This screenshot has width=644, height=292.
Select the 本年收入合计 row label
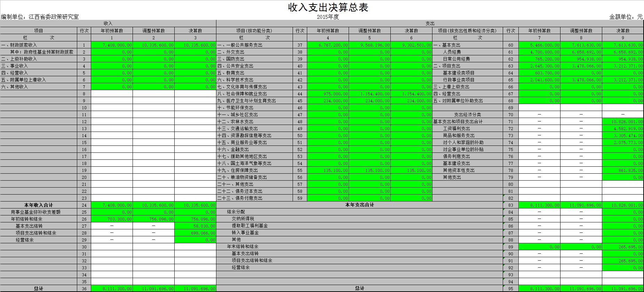tap(39, 205)
